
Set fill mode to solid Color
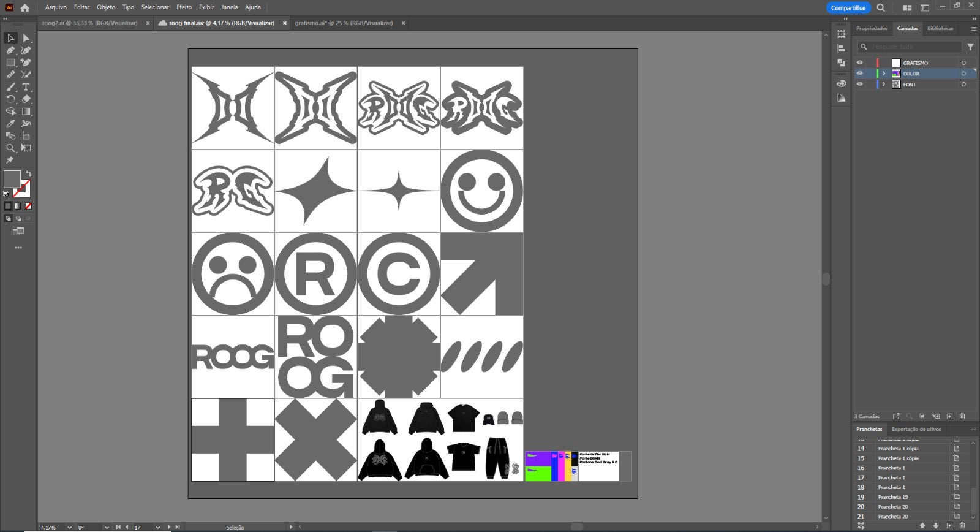(8, 206)
